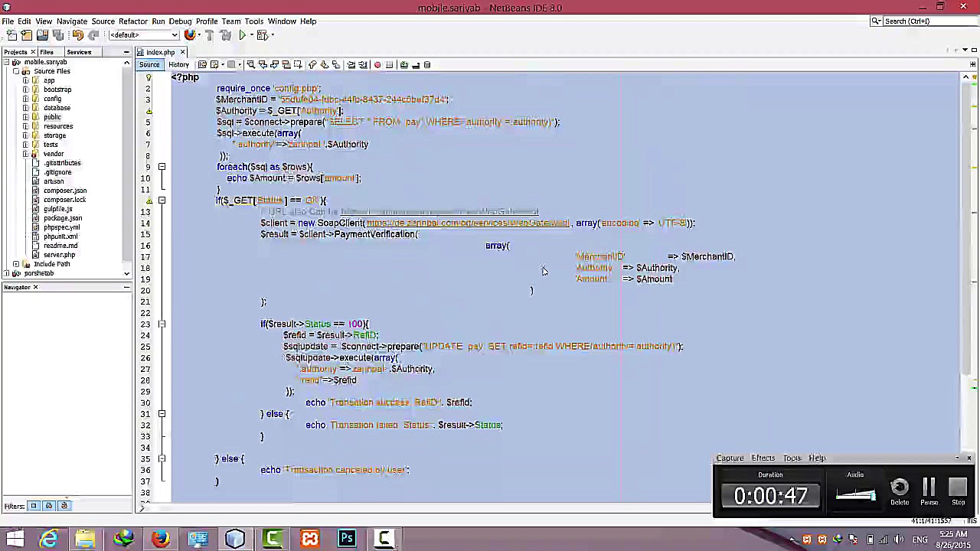980x551 pixels.
Task: Click the Undo arrow icon
Action: click(77, 35)
